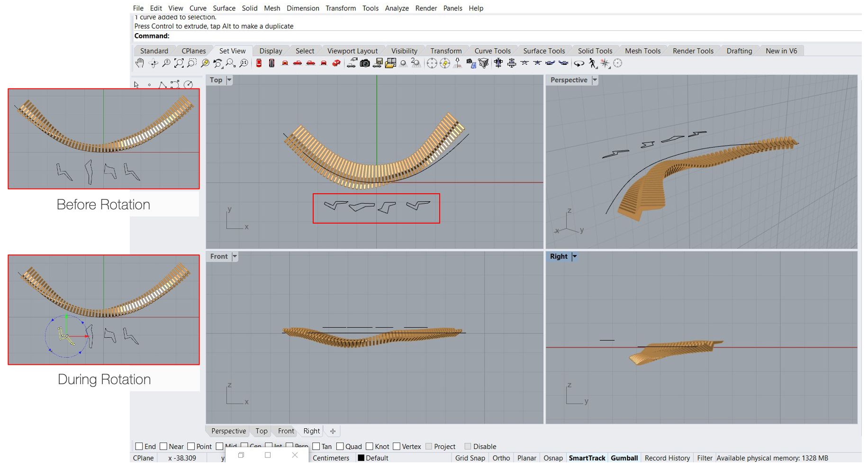Viewport: 868px width, 468px height.
Task: Select the Point tool in left sidebar
Action: click(x=149, y=85)
